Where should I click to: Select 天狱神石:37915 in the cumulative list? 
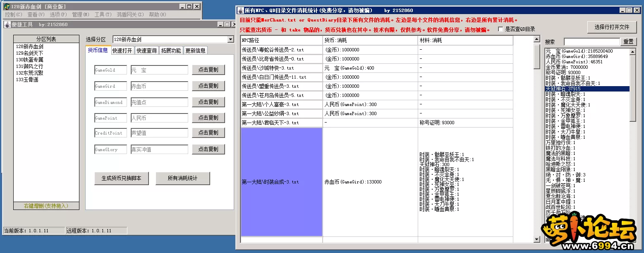(587, 89)
